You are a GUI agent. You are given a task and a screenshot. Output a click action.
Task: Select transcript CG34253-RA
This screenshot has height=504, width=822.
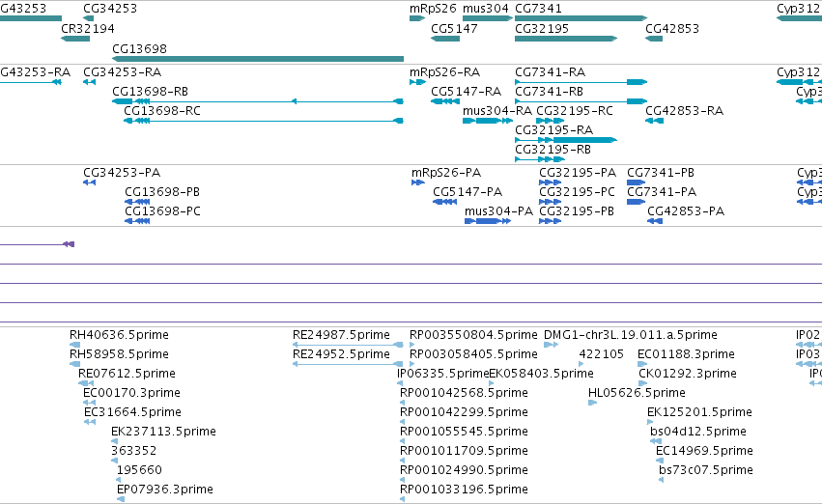122,71
